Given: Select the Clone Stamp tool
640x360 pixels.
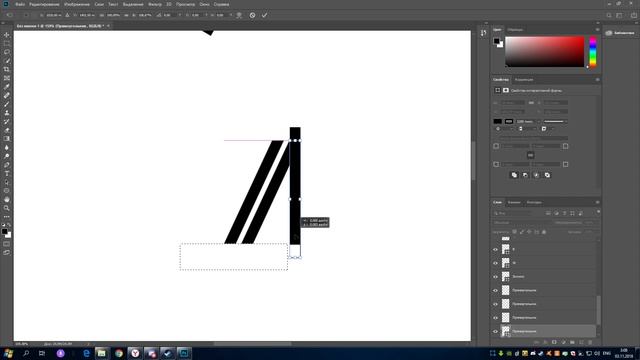Looking at the screenshot, I should pyautogui.click(x=7, y=113).
